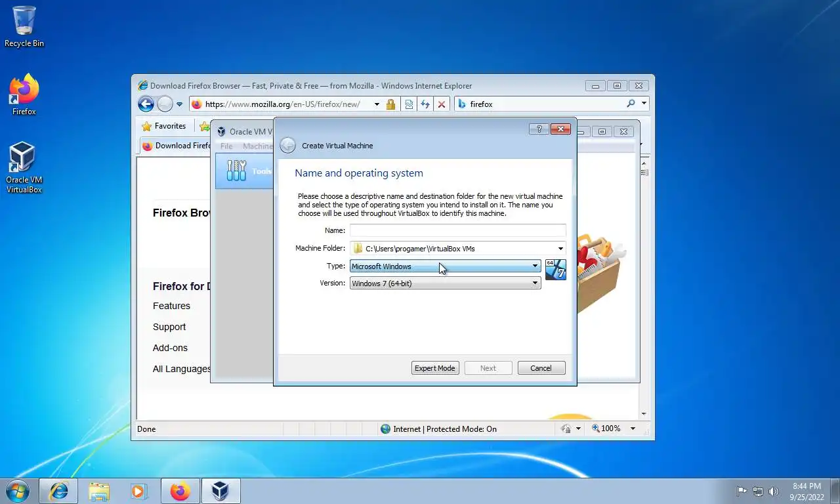Click Internet Explorer back button
Viewport: 840px width, 504px height.
click(146, 104)
